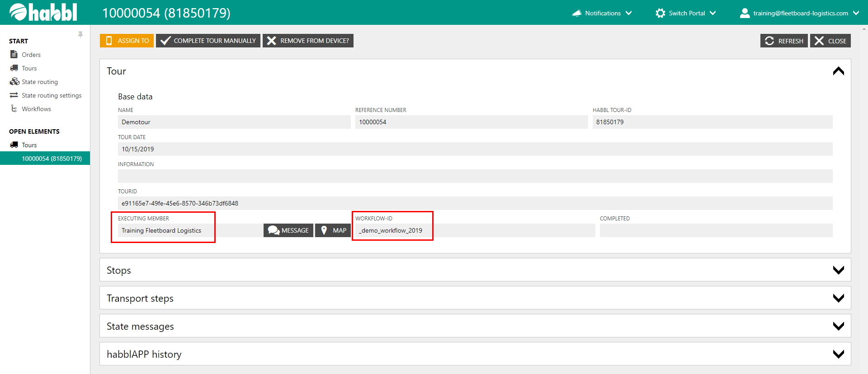Open Tours under the START menu
868x374 pixels.
pyautogui.click(x=29, y=68)
